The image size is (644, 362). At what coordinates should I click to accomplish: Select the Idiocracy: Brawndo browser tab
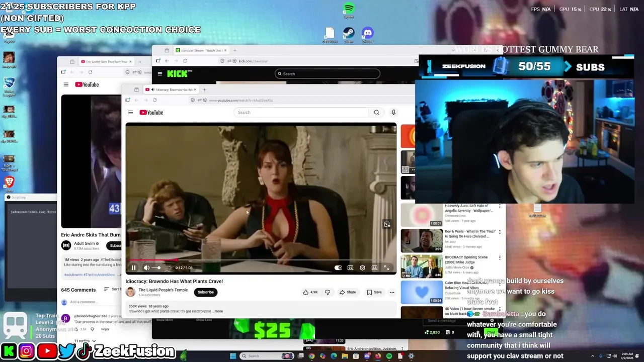click(171, 89)
